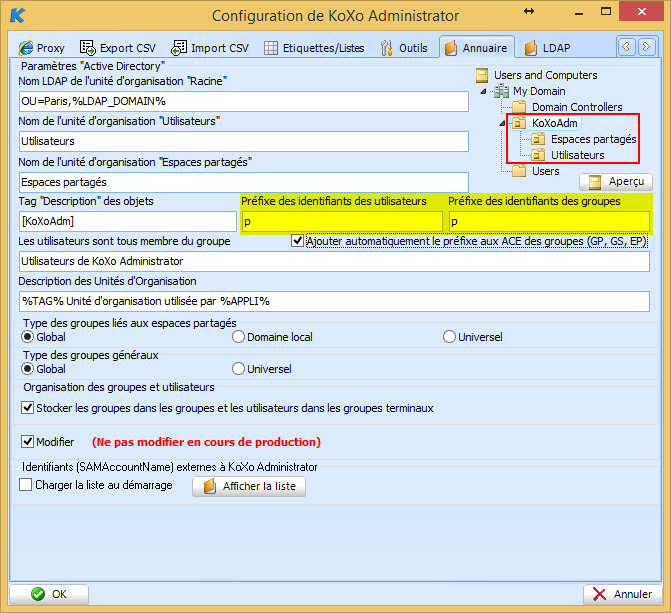Image resolution: width=671 pixels, height=613 pixels.
Task: Click the Domain Controllers folder icon
Action: [519, 107]
